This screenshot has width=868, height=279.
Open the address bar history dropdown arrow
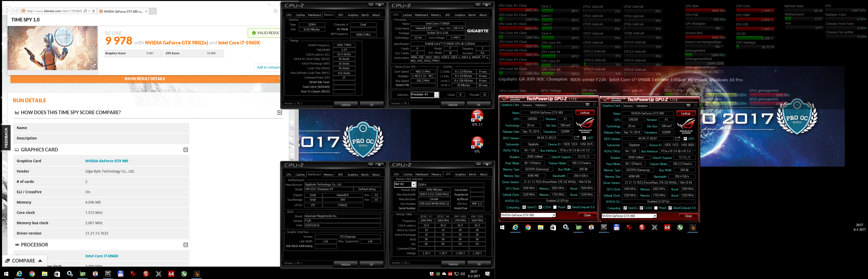click(89, 11)
